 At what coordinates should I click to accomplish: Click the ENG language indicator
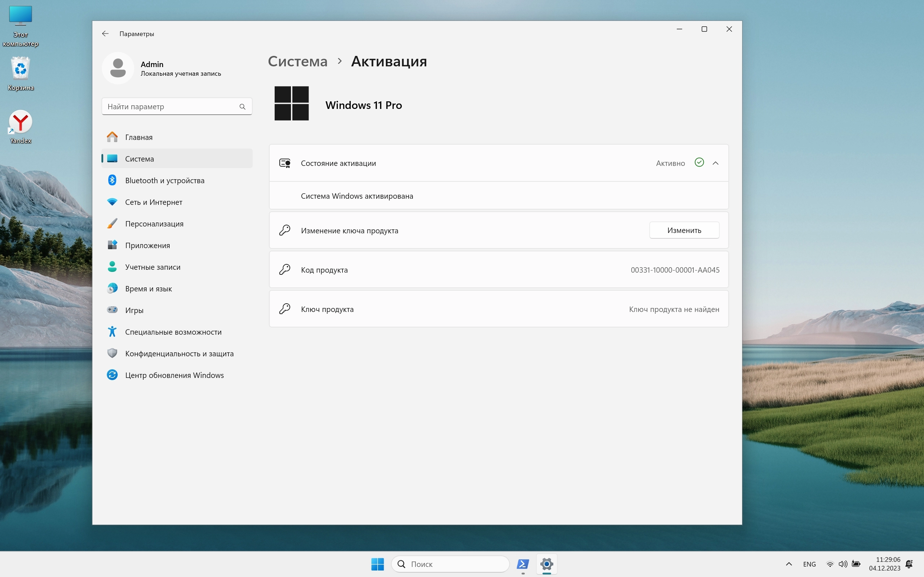tap(809, 564)
